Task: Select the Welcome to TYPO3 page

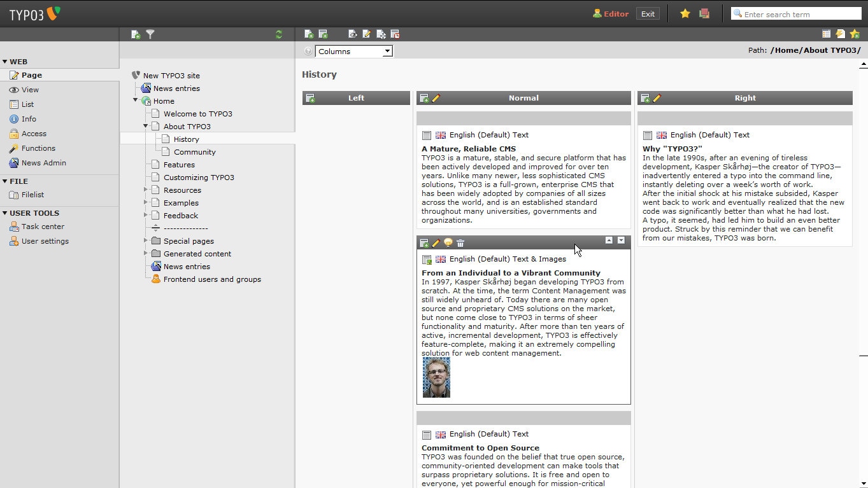Action: [x=198, y=114]
